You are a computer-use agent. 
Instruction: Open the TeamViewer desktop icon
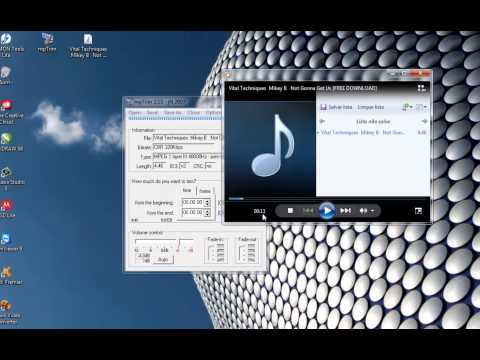pos(7,243)
